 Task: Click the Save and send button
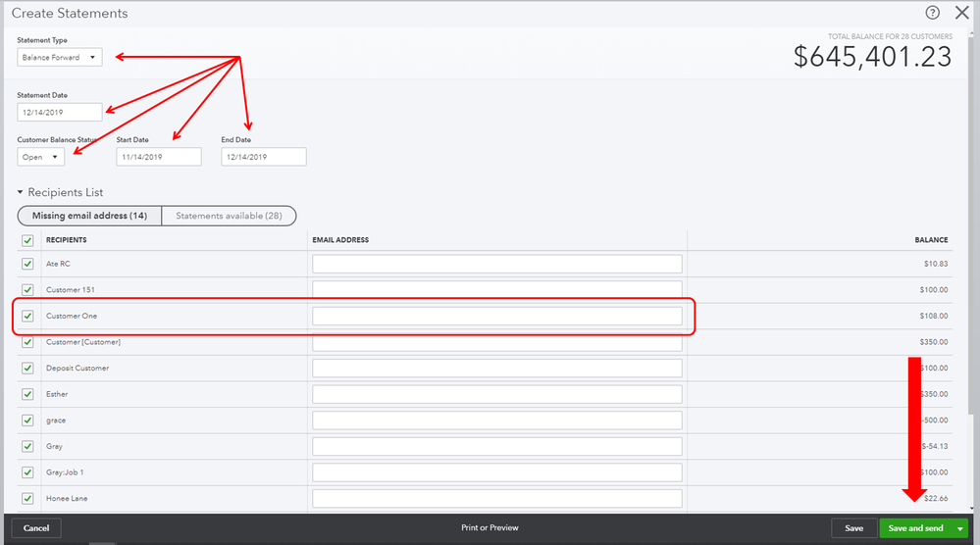[915, 528]
